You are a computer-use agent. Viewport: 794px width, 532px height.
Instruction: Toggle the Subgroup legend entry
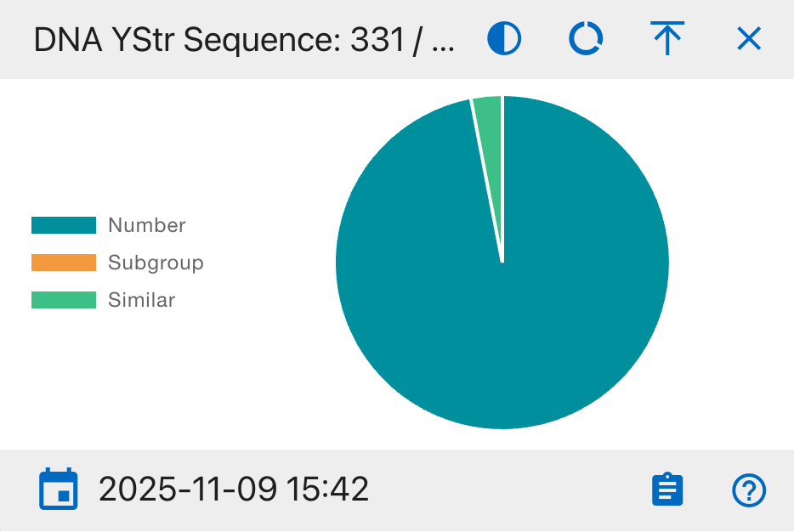117,263
